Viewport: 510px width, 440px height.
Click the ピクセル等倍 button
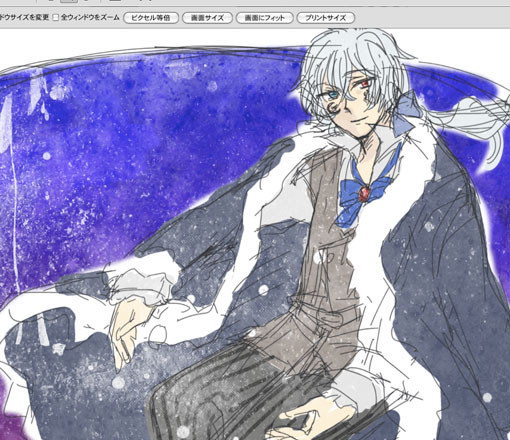click(x=151, y=18)
